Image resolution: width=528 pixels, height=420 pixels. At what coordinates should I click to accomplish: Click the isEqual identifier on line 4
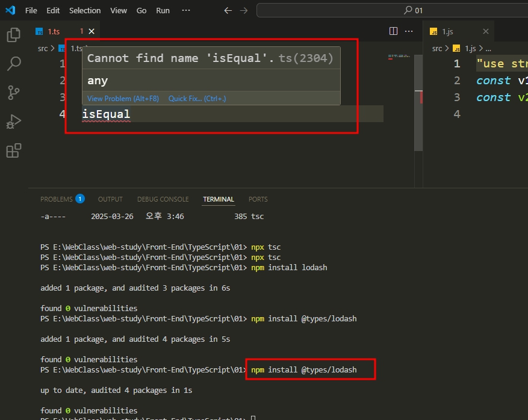106,114
